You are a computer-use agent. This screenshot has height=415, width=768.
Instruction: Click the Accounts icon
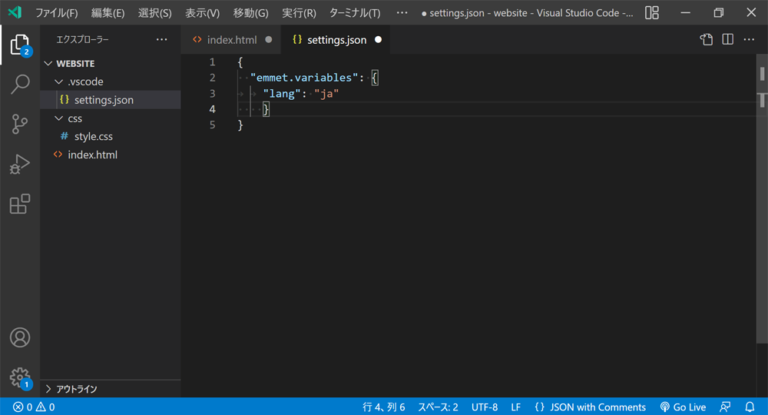19,338
